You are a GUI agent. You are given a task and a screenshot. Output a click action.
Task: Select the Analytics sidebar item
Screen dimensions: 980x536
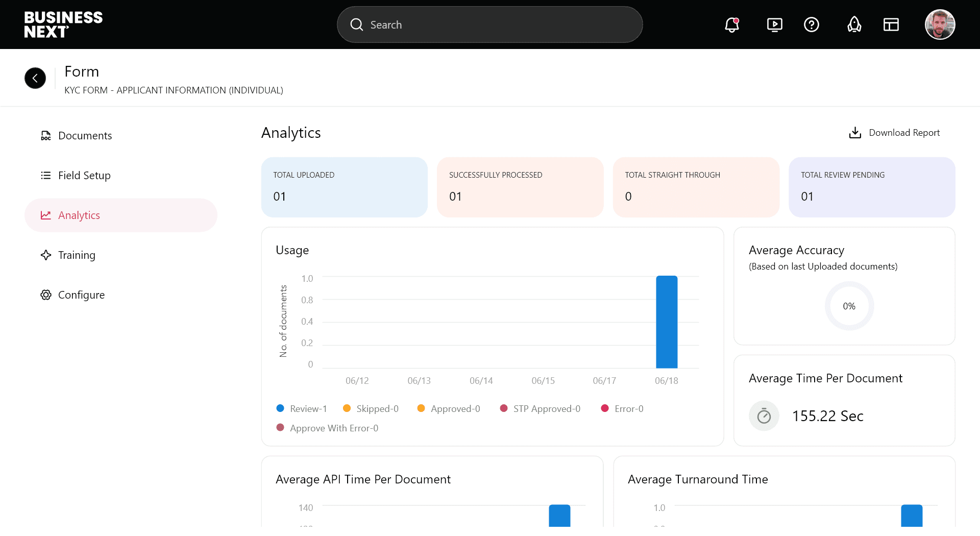[121, 215]
